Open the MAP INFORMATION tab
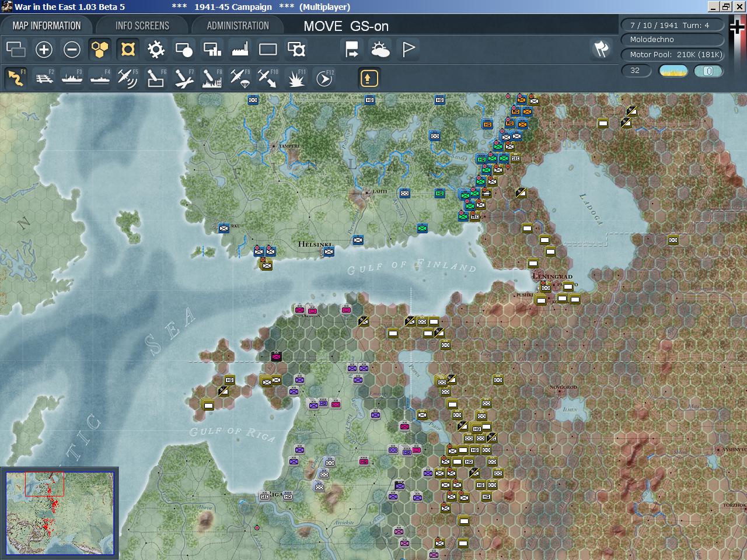Viewport: 747px width, 560px height. (x=47, y=26)
